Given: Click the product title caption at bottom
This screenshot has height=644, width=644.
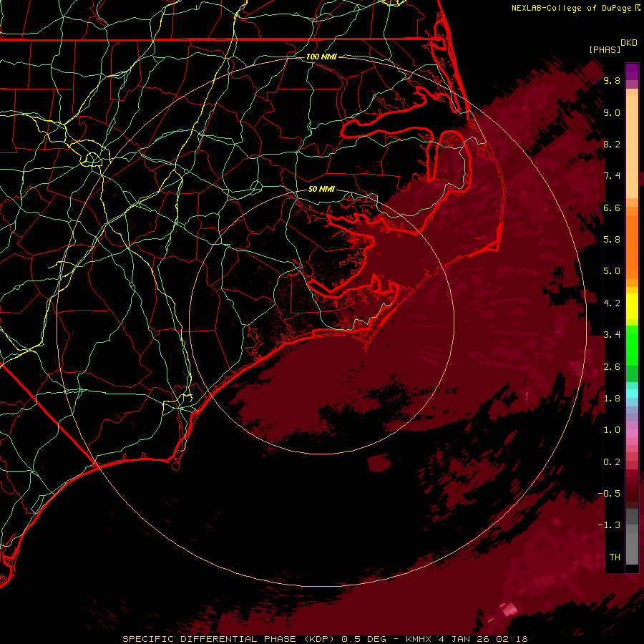Looking at the screenshot, I should coord(326,639).
